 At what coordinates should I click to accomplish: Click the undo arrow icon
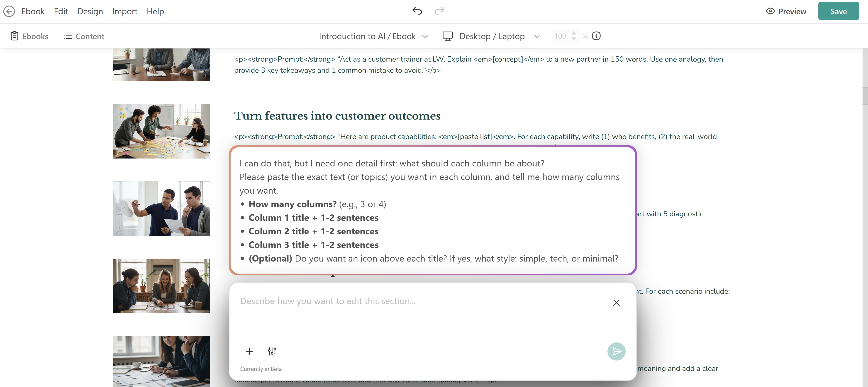(417, 11)
